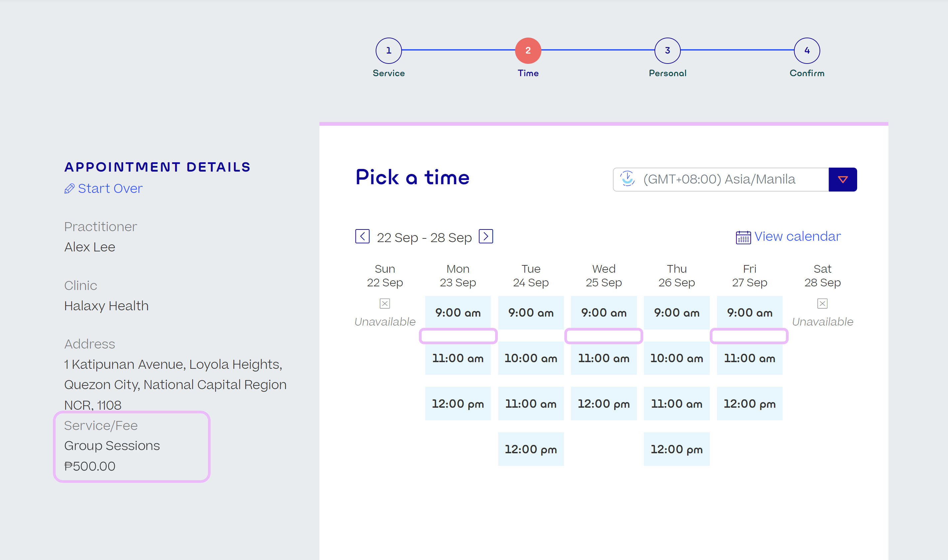The image size is (948, 560).
Task: Select step 2 Time circle
Action: [x=528, y=50]
